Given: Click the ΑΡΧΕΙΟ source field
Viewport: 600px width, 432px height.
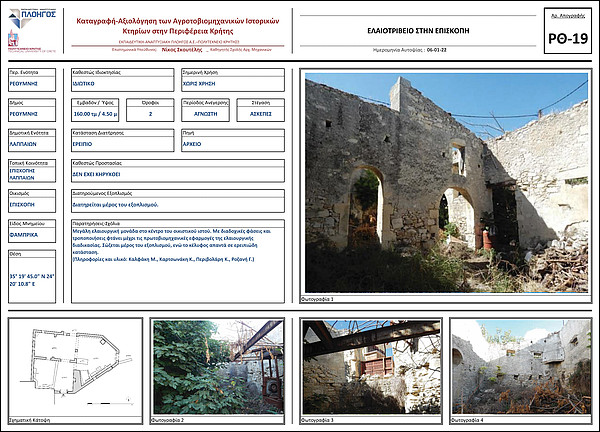Looking at the screenshot, I should point(233,140).
